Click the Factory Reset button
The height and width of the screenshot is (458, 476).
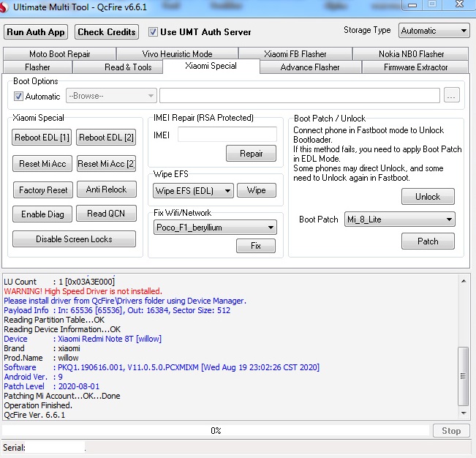coord(43,190)
